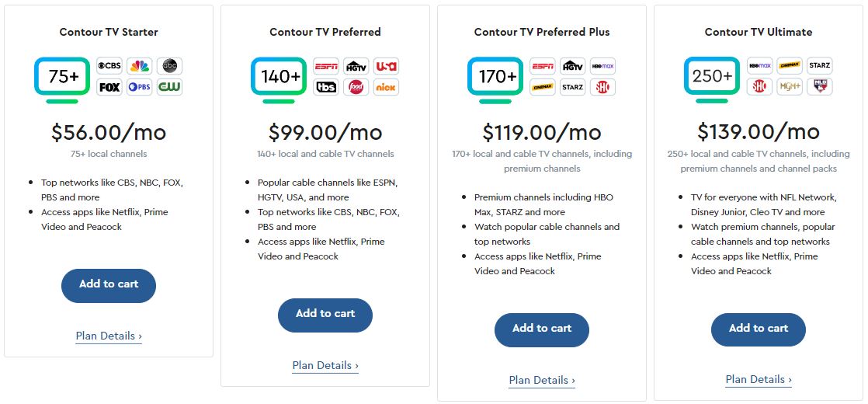Click the FOX channel logo
Image resolution: width=868 pixels, height=404 pixels.
pos(109,87)
